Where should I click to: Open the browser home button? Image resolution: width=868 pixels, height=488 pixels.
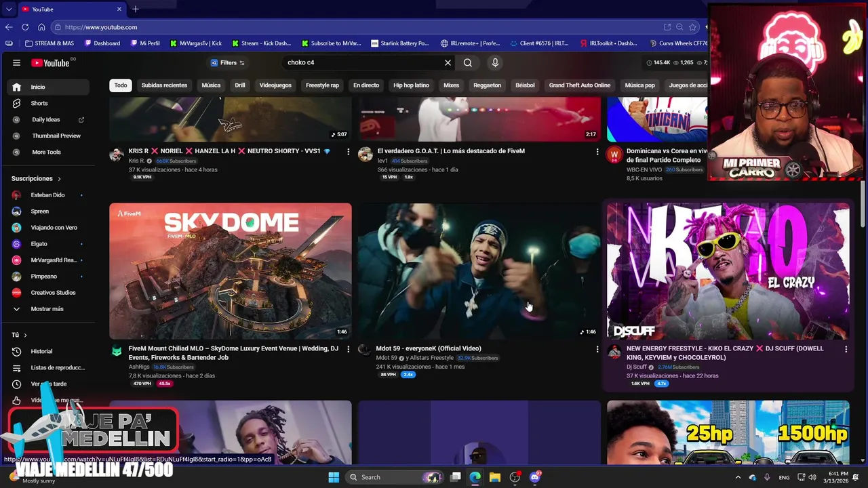41,27
